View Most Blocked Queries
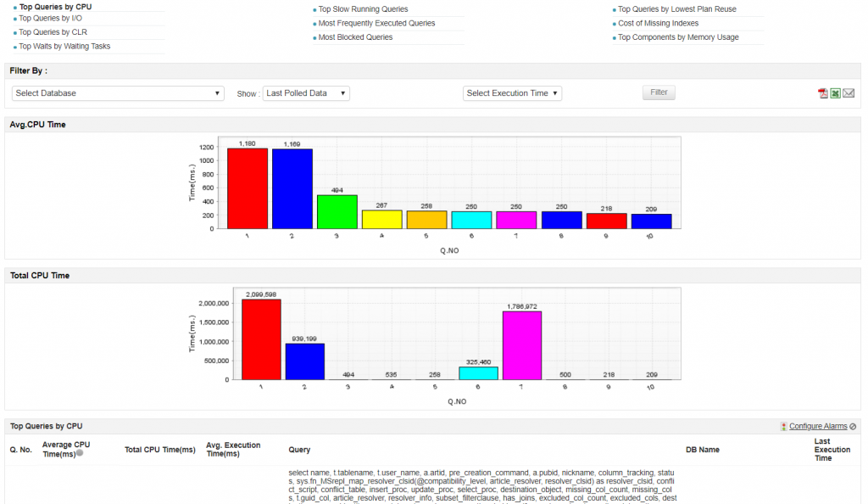Screen dimensions: 868x504 tap(355, 37)
